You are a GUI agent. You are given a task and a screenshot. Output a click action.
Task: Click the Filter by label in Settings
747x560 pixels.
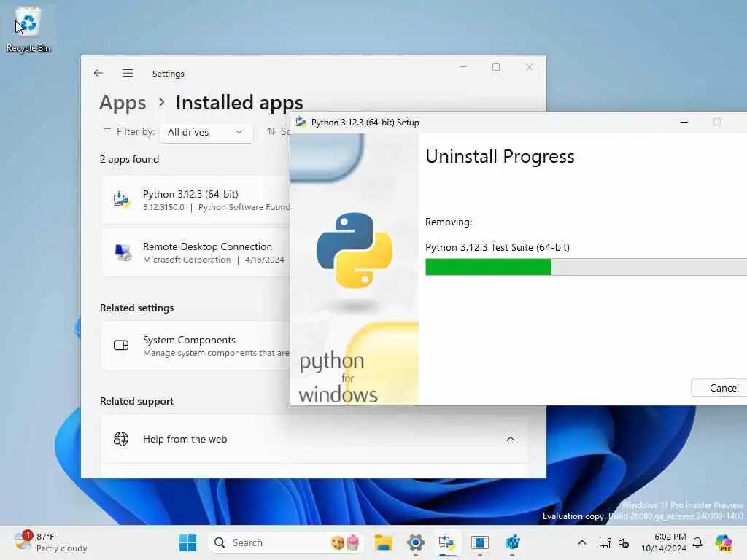pyautogui.click(x=136, y=131)
